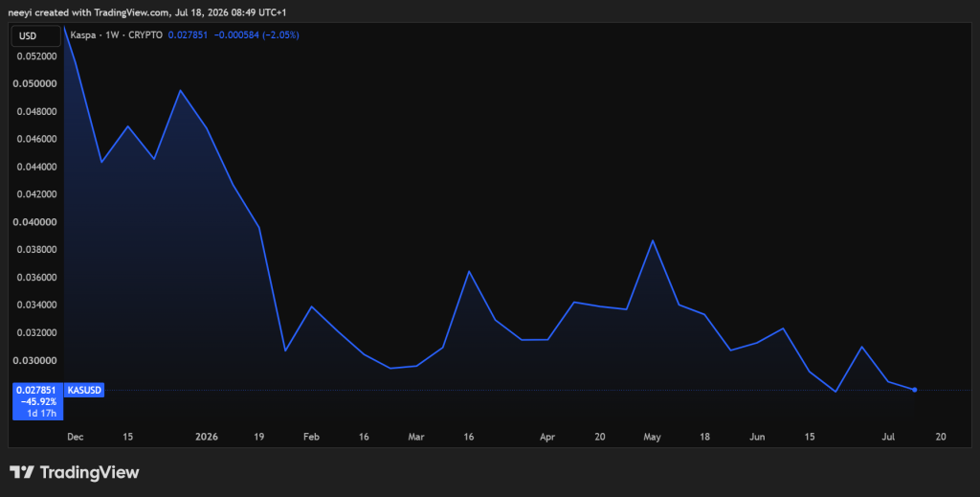Select the last data point dot
This screenshot has width=980, height=497.
(x=914, y=390)
